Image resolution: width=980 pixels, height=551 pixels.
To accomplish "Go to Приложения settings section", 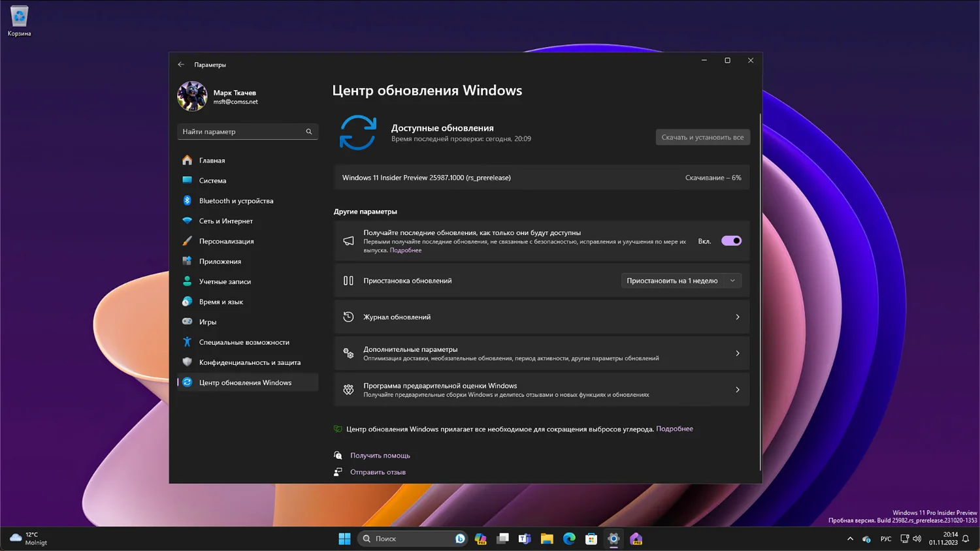I will pyautogui.click(x=248, y=261).
